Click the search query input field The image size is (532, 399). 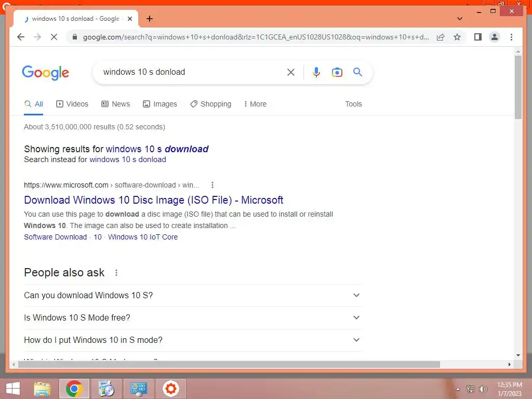[192, 72]
